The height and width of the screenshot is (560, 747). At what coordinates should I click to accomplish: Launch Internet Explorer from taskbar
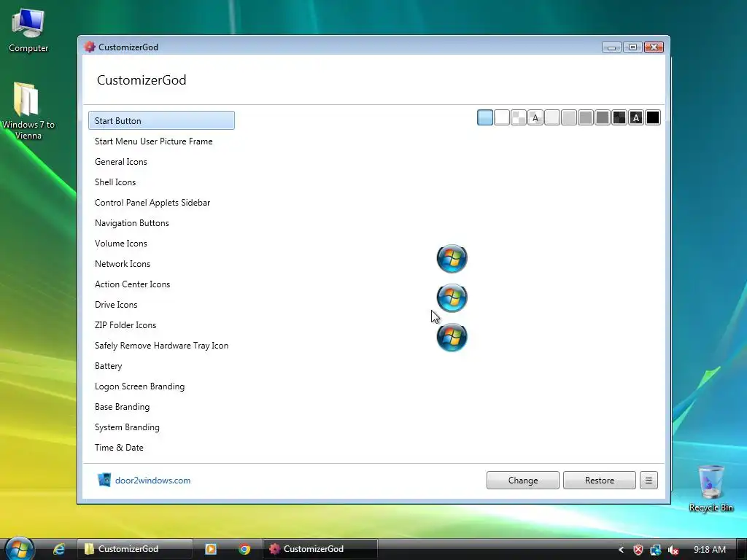point(59,549)
